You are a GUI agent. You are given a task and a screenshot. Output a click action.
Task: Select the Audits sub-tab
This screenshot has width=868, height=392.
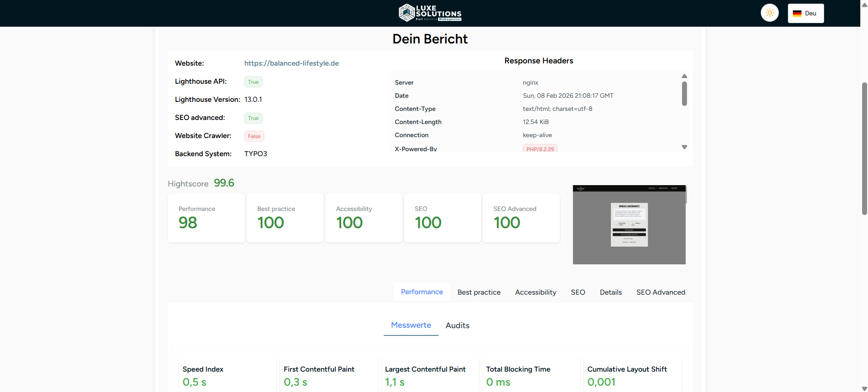point(457,325)
